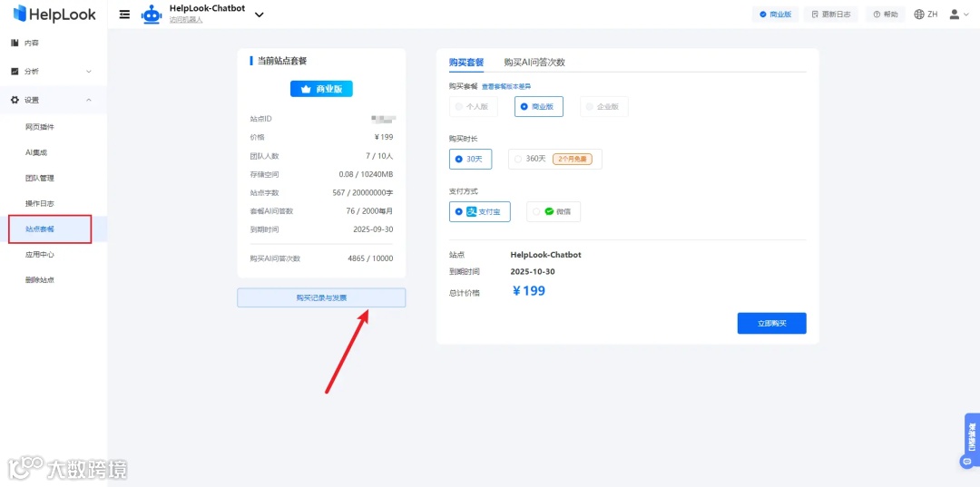
Task: Open the 帮助 help button
Action: click(885, 15)
